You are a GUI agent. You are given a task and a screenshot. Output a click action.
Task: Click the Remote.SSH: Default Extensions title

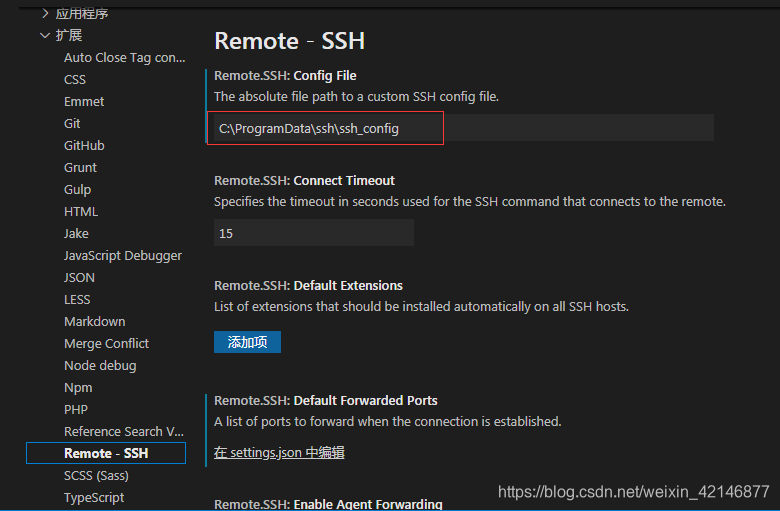click(x=308, y=285)
